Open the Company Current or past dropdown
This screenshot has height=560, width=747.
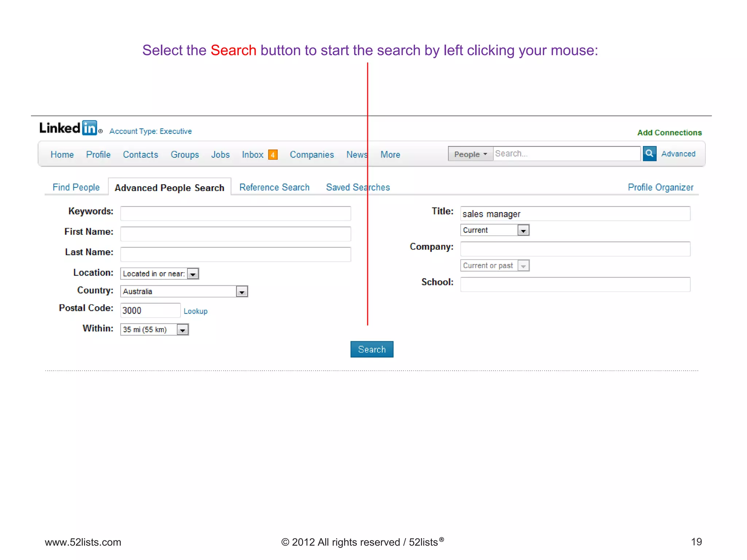pos(523,266)
